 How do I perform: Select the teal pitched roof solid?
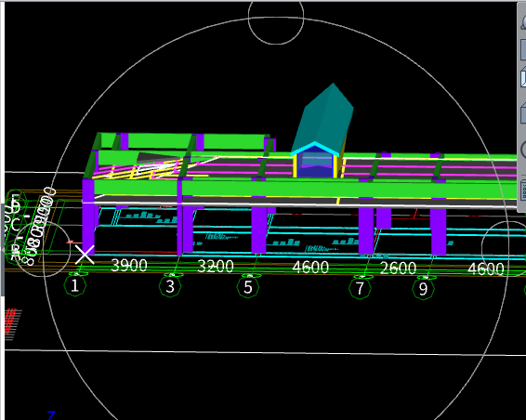pyautogui.click(x=322, y=118)
